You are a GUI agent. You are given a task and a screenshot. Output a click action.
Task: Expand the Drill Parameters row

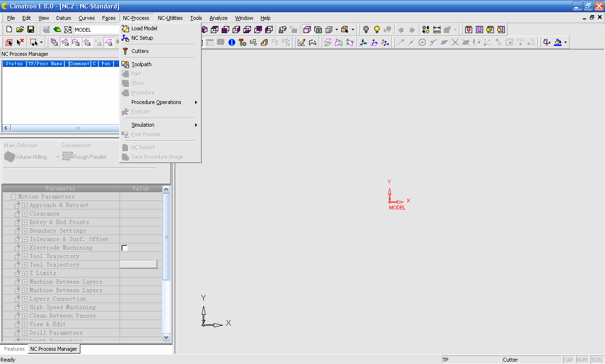point(25,333)
